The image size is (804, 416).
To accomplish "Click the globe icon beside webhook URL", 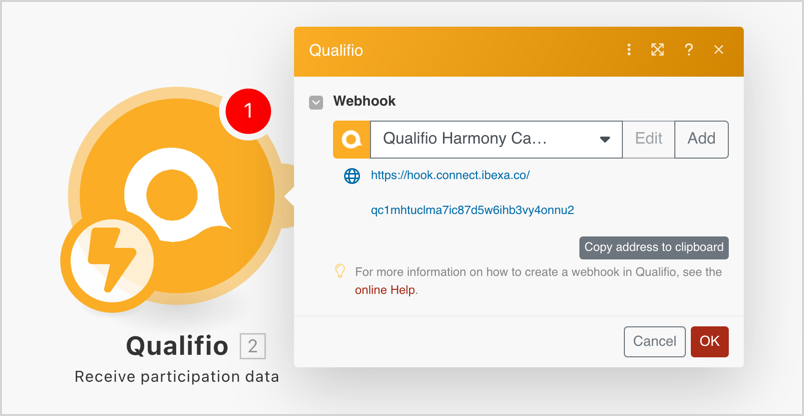I will [352, 176].
